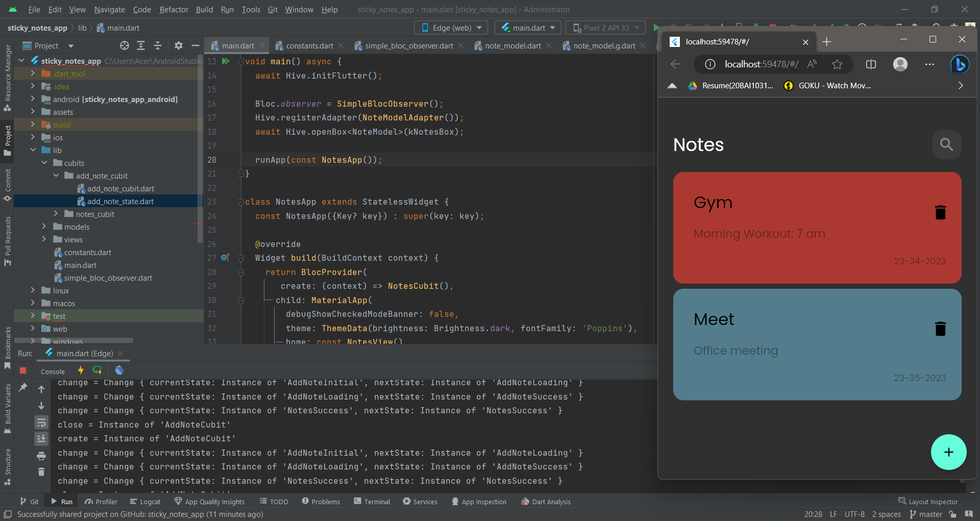This screenshot has height=521, width=980.
Task: Toggle scroll-to-end in the console
Action: (41, 438)
